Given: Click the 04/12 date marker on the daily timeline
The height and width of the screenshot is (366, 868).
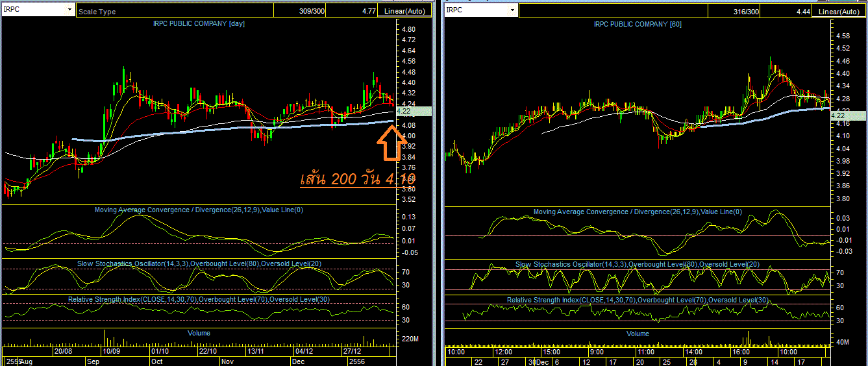Looking at the screenshot, I should (304, 351).
